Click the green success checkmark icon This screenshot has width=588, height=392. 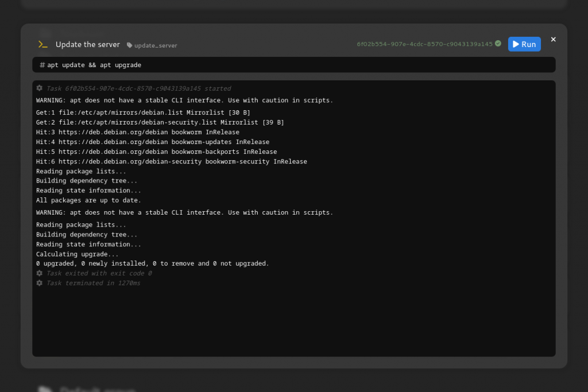(x=498, y=44)
